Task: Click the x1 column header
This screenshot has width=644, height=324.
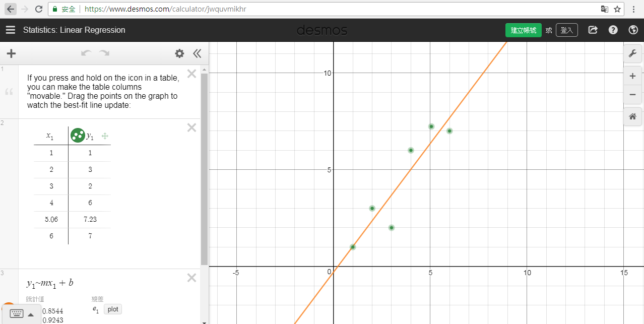Action: click(50, 136)
